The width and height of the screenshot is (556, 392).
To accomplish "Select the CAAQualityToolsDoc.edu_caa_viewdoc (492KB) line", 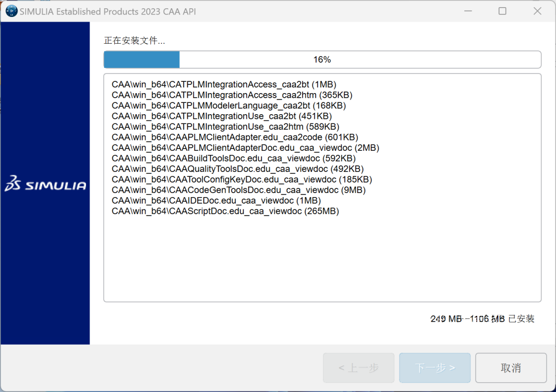I will (x=237, y=169).
